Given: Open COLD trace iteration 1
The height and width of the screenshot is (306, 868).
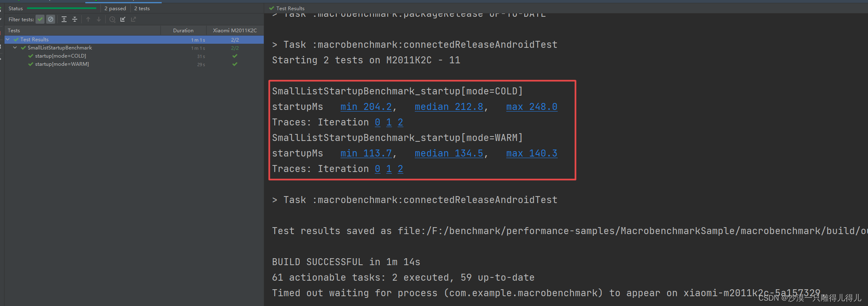Looking at the screenshot, I should coord(389,122).
